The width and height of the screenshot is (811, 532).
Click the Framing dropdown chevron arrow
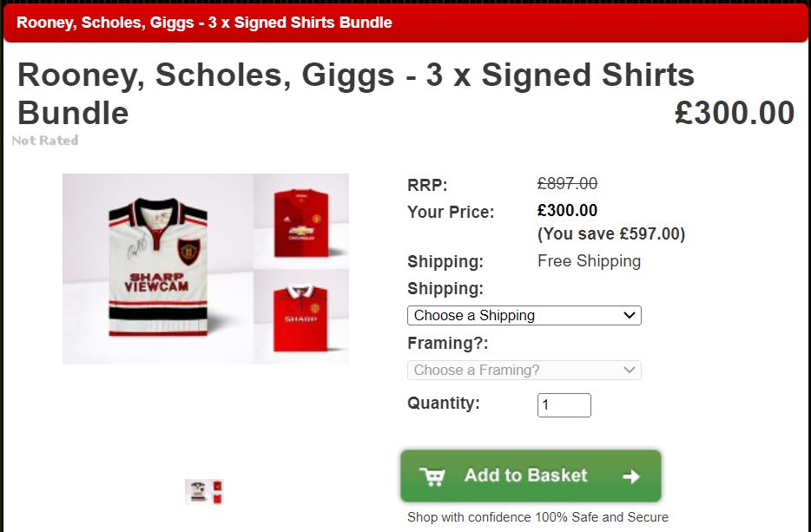click(629, 371)
